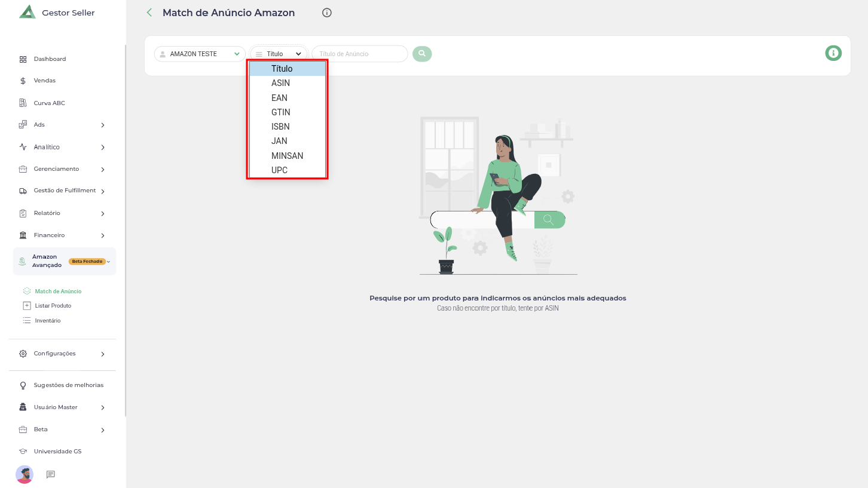Open the Listar Produto page
868x488 pixels.
(53, 306)
